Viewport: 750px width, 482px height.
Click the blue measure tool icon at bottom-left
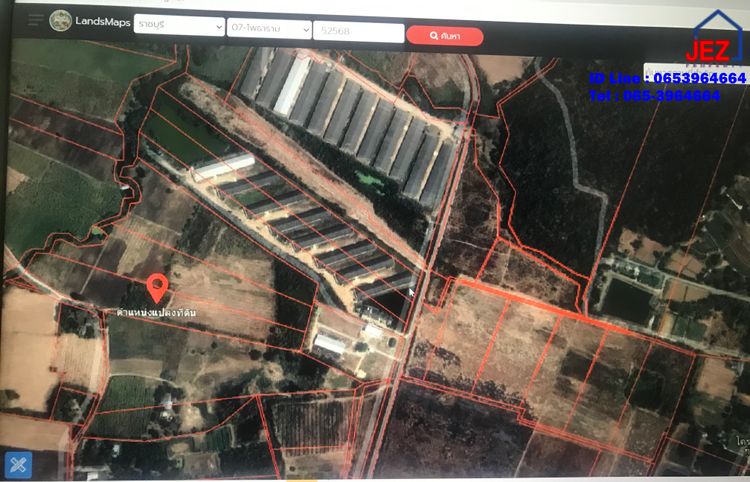19,465
